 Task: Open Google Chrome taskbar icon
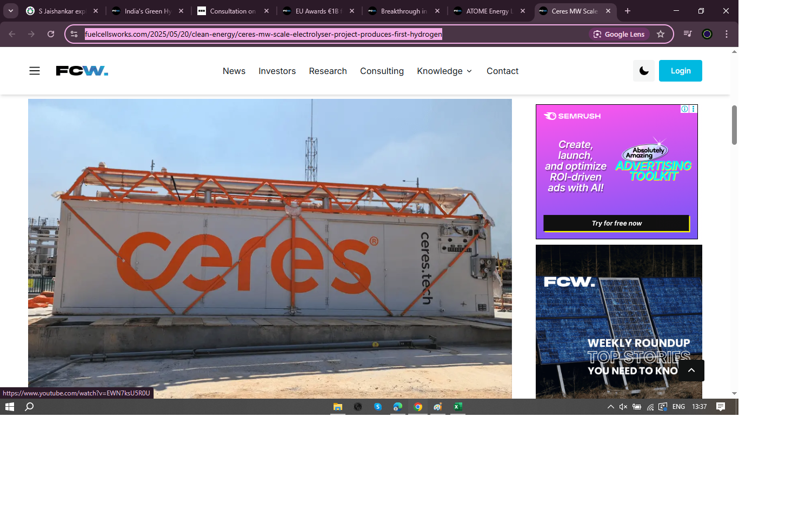[x=418, y=407]
